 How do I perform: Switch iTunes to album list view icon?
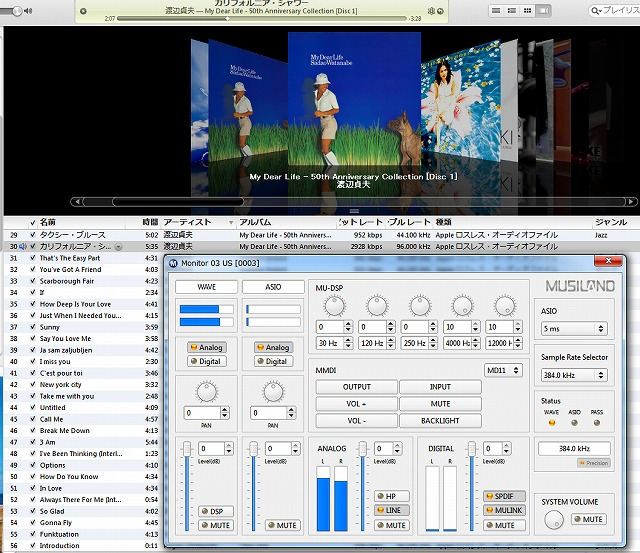click(x=512, y=11)
